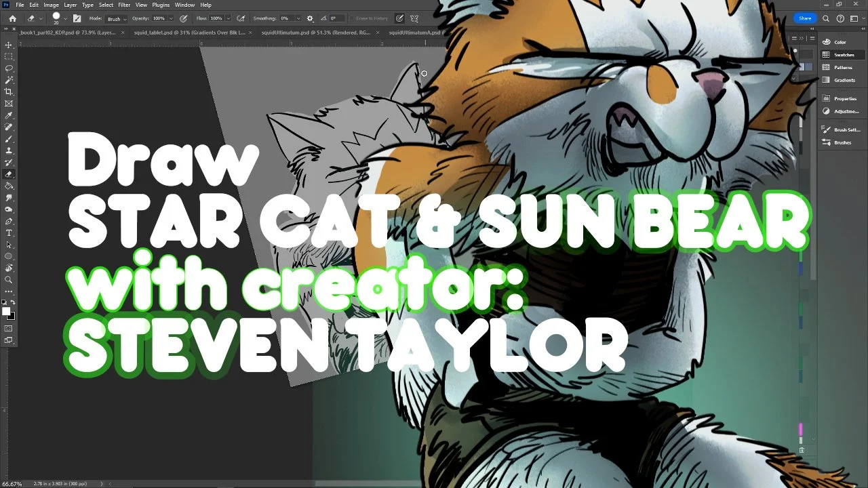Select the Smudge tool
The width and height of the screenshot is (868, 488).
9,198
